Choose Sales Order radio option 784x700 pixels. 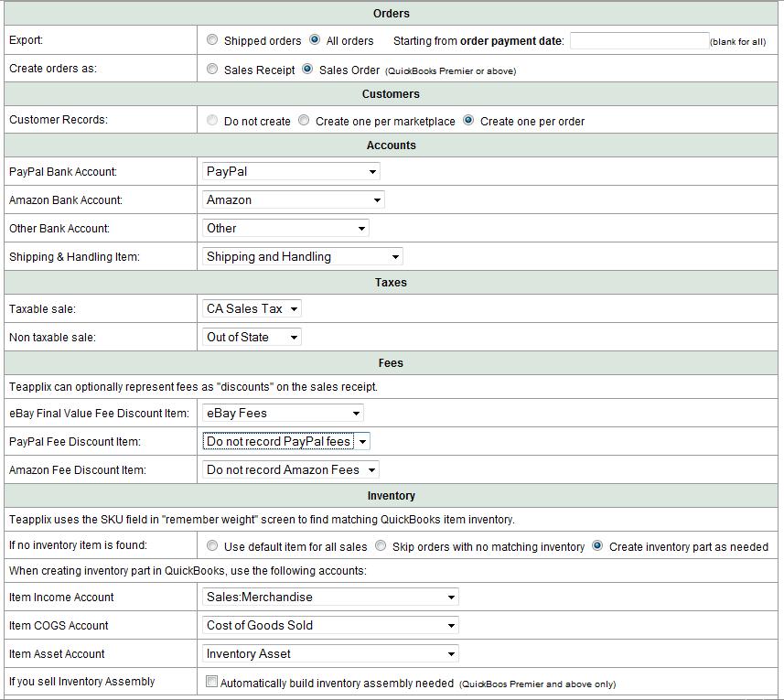click(307, 69)
